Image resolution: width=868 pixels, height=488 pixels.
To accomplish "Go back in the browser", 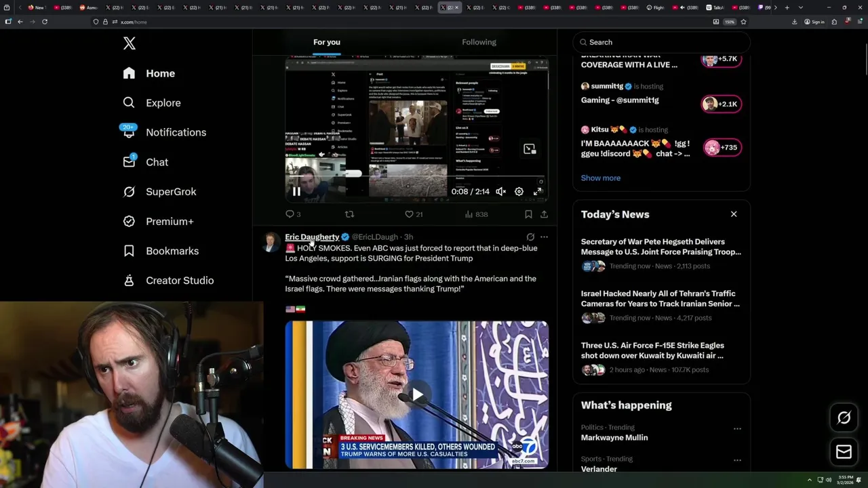I will pos(20,22).
